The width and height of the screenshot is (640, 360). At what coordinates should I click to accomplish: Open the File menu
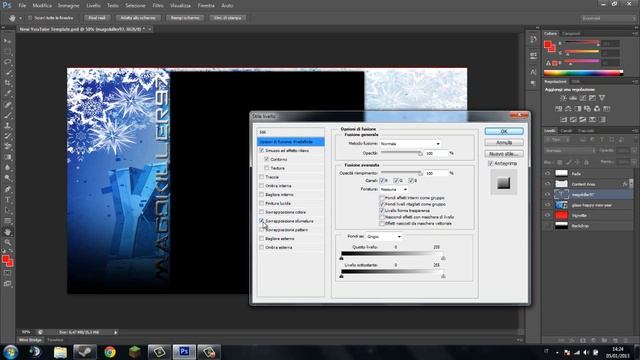pyautogui.click(x=22, y=6)
